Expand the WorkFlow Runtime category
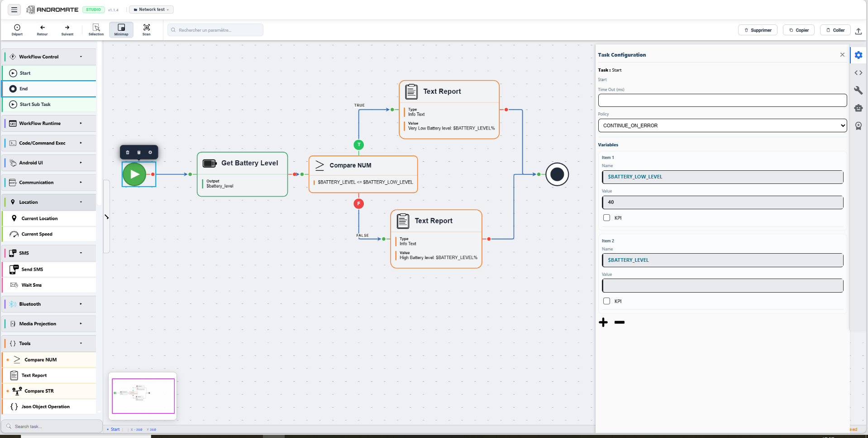This screenshot has height=438, width=868. pos(49,123)
